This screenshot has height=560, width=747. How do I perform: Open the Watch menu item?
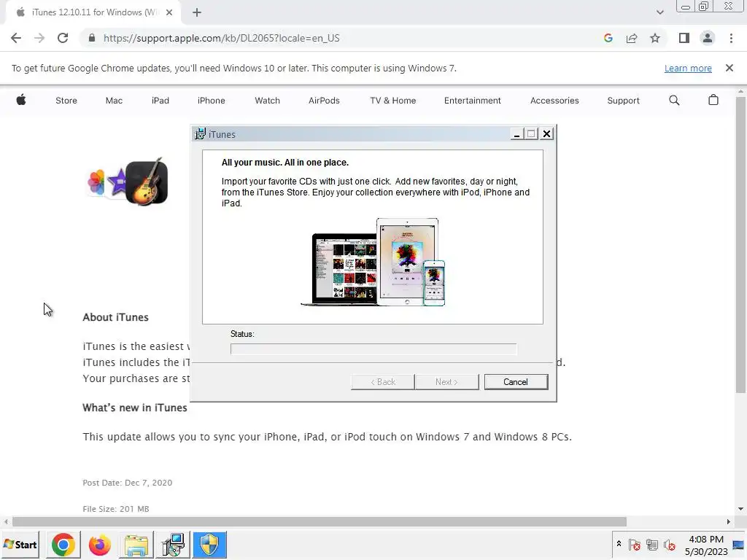[x=267, y=101]
